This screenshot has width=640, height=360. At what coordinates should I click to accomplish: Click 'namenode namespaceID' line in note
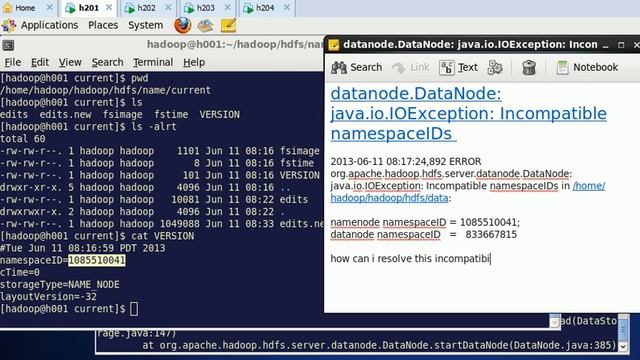425,222
